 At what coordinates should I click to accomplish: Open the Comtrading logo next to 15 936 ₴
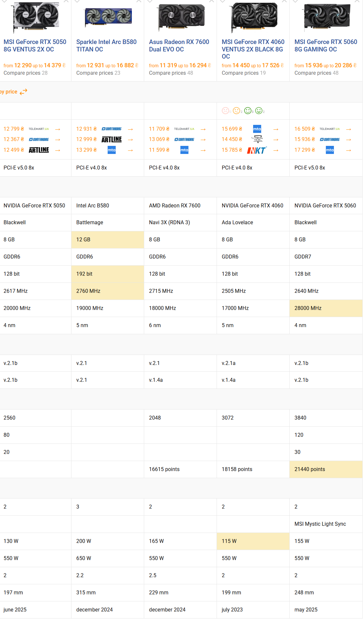point(330,139)
